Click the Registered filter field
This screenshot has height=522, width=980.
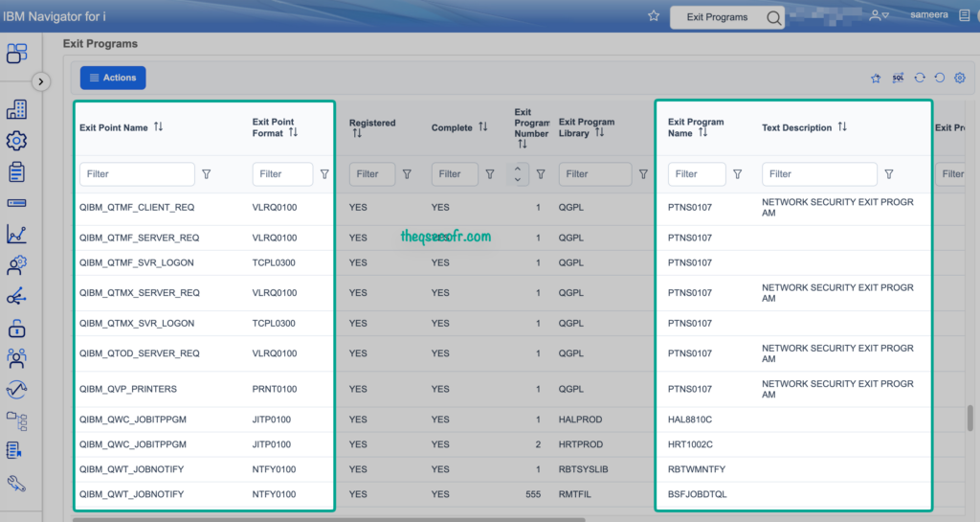(x=372, y=173)
